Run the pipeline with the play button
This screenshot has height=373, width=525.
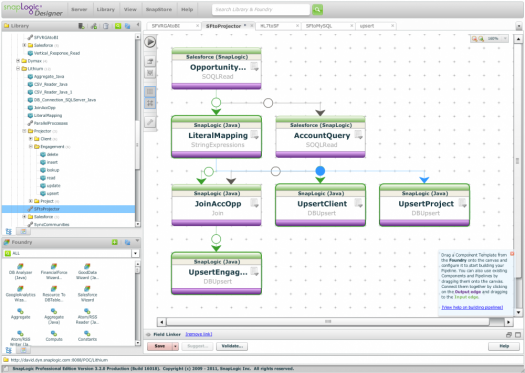pyautogui.click(x=150, y=42)
